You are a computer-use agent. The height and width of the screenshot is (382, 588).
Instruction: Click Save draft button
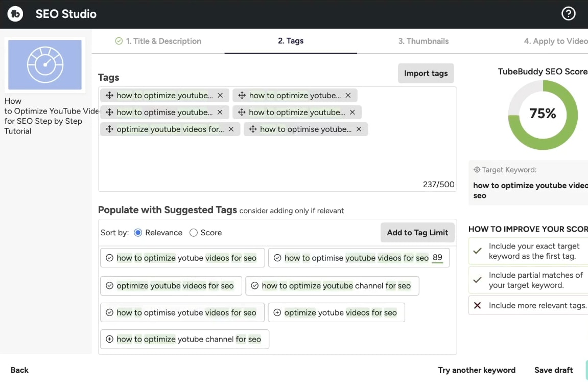[x=553, y=370]
